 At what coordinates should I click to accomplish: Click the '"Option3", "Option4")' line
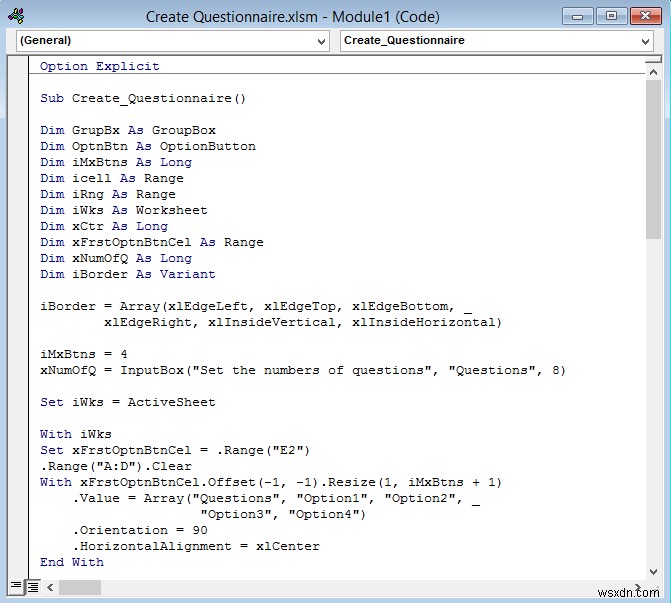(x=283, y=514)
